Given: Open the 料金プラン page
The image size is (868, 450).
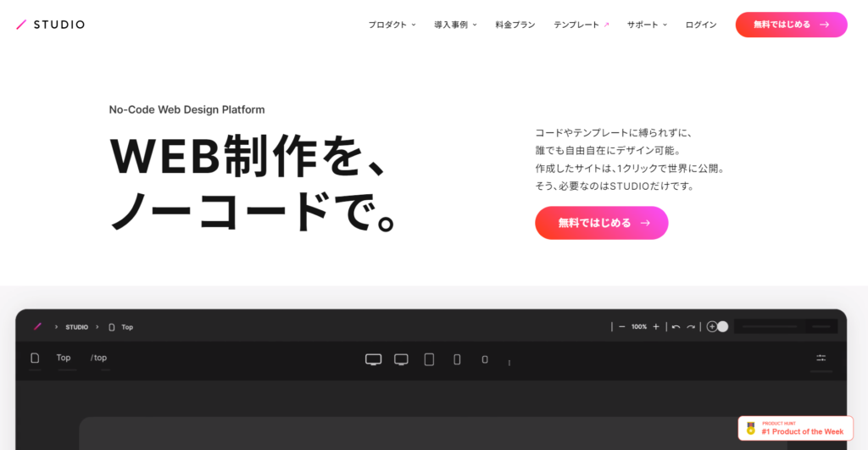Looking at the screenshot, I should [515, 25].
